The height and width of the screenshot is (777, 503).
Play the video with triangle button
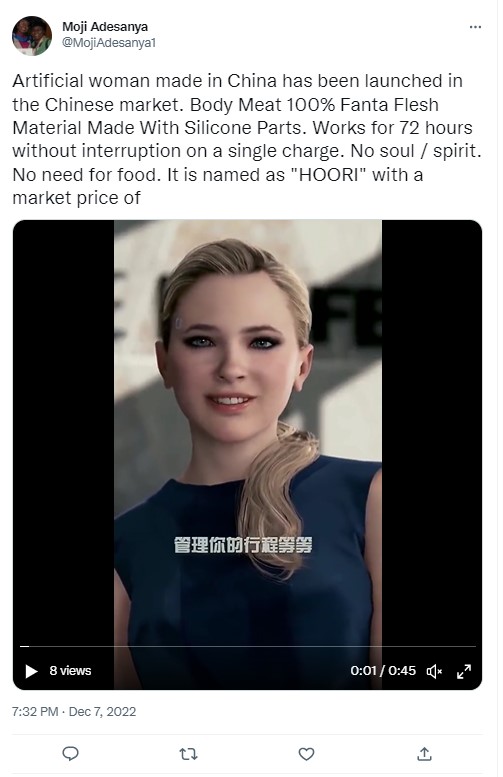pyautogui.click(x=31, y=671)
